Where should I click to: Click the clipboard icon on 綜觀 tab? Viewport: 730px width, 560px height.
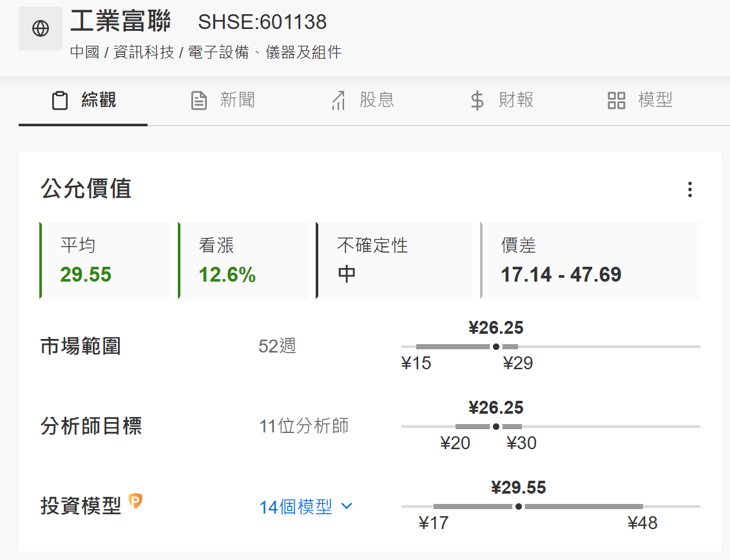coord(59,101)
